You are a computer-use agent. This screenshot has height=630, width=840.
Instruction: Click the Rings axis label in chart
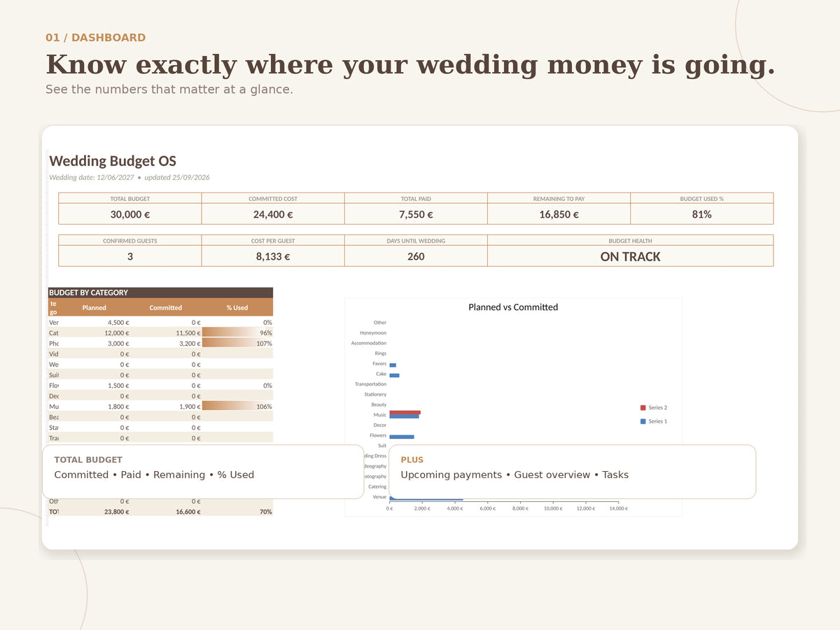click(380, 353)
